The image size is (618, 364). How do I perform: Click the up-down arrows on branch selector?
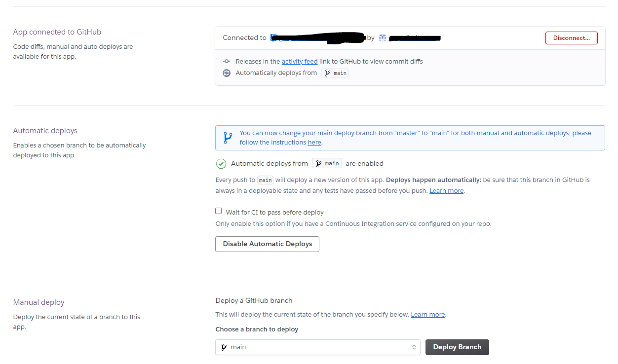pos(414,347)
